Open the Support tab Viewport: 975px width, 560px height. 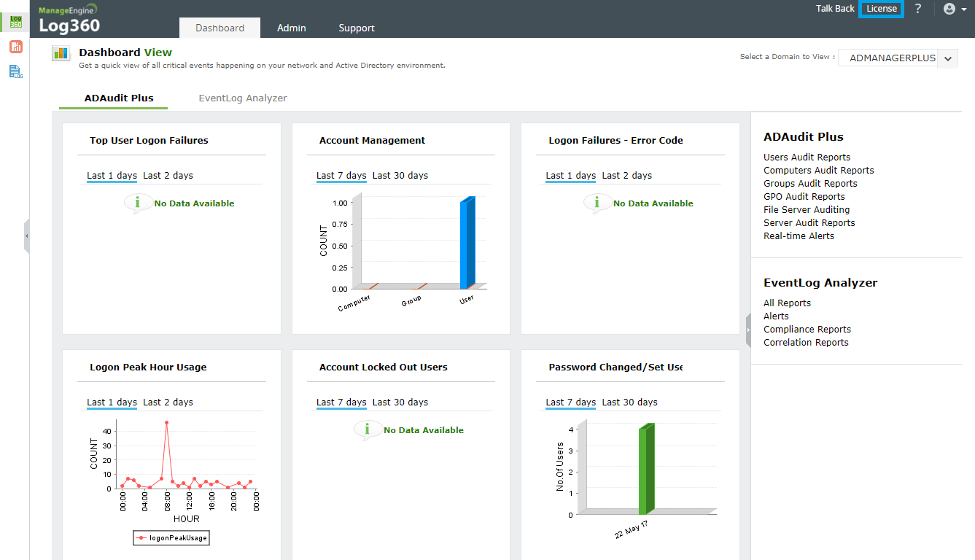[x=357, y=28]
